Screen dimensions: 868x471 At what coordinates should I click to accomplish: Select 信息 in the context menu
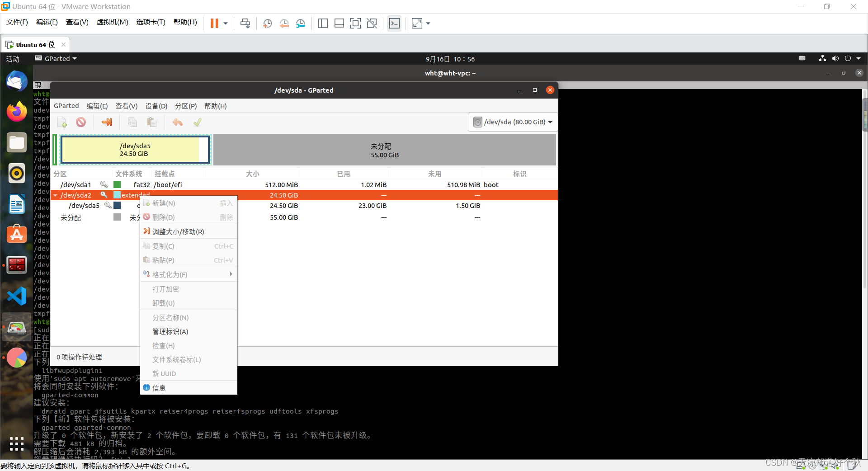tap(189, 387)
